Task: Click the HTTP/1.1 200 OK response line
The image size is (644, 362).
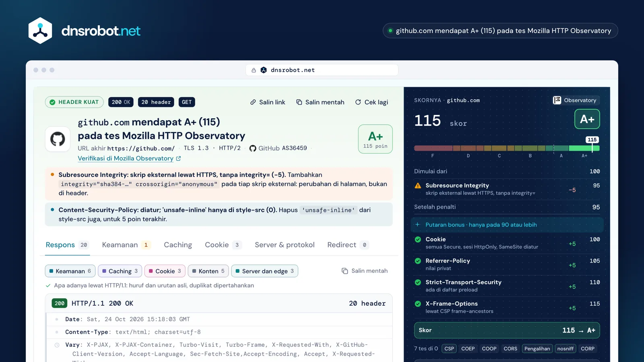Action: [x=219, y=303]
